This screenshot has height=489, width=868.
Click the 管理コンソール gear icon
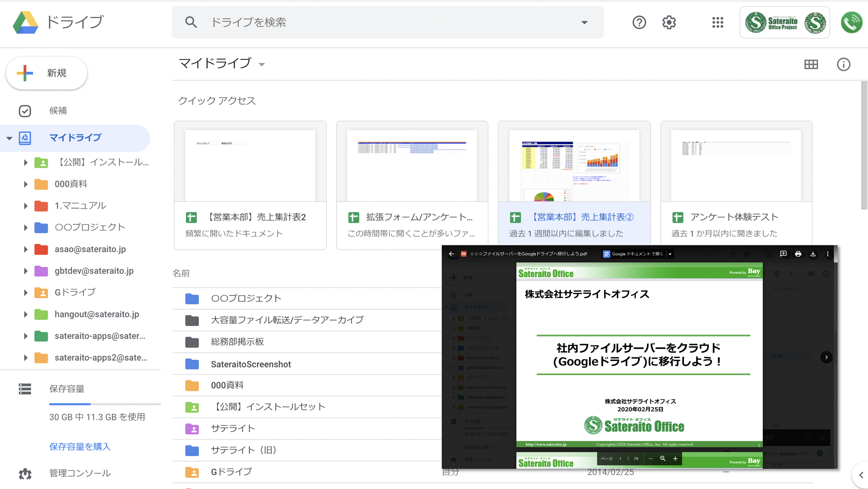[x=25, y=473]
